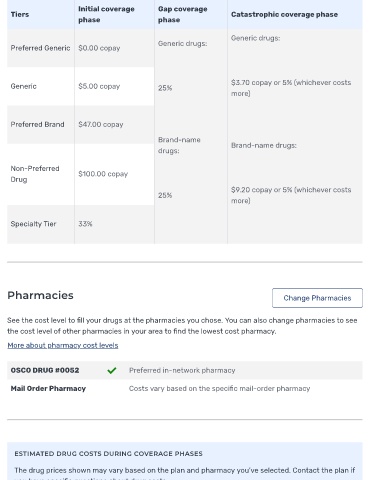Select the Mail Order Pharmacy row label

click(48, 388)
